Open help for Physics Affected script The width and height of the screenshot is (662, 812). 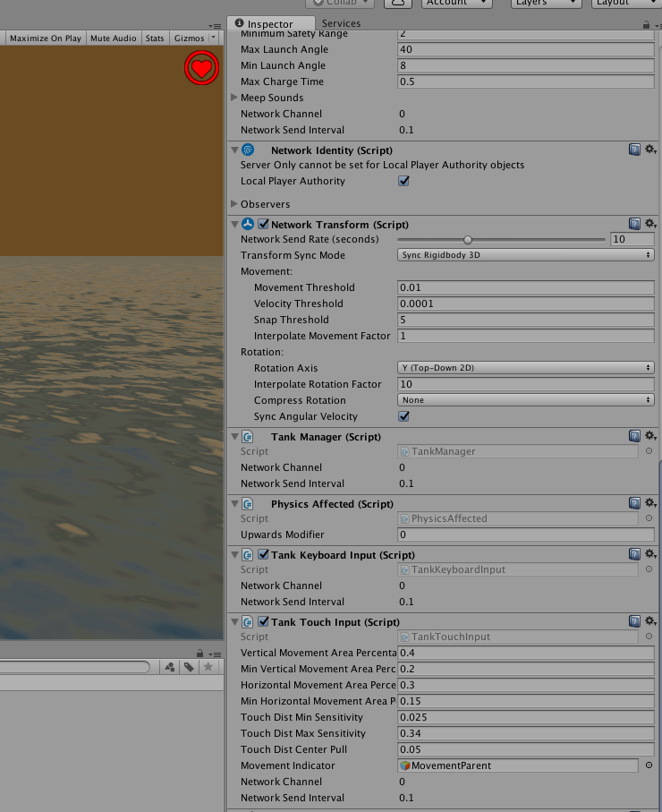(x=634, y=503)
